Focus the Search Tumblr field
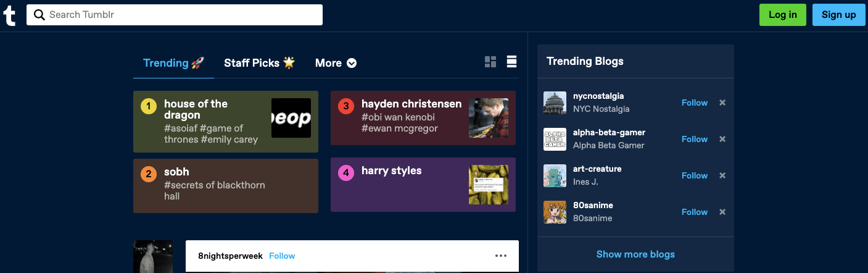Image resolution: width=868 pixels, height=273 pixels. (x=175, y=15)
